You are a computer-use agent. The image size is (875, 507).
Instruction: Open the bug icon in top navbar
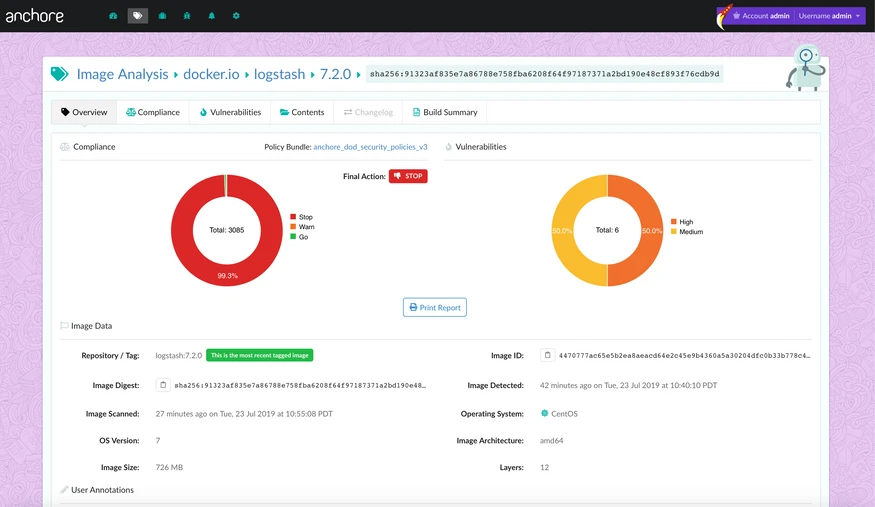click(x=187, y=16)
